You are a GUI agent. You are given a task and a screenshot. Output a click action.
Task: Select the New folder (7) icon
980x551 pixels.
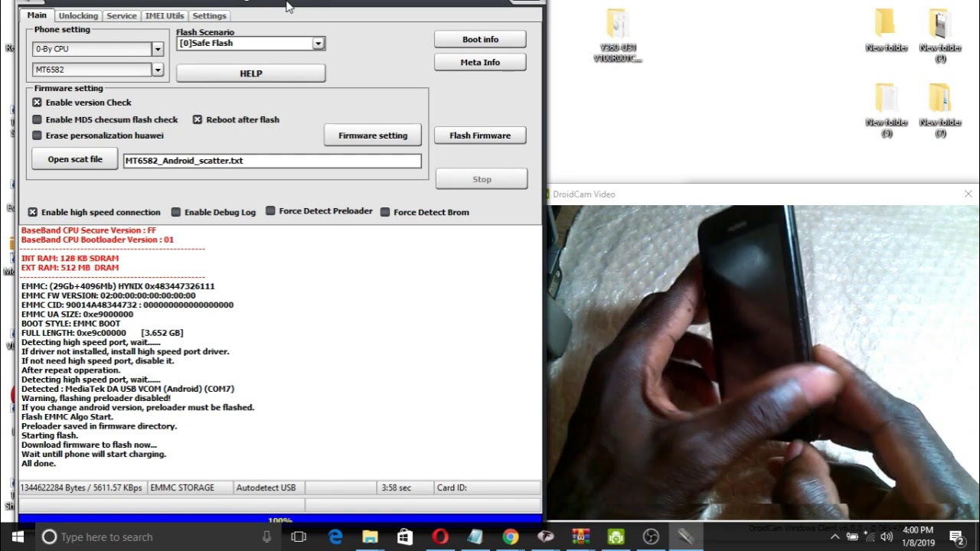940,110
